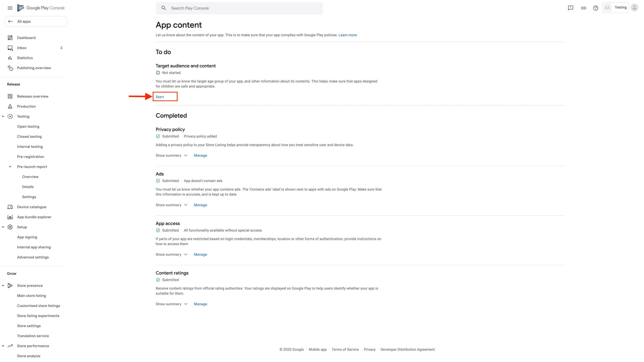Screen dimensions: 644x362
Task: Expand Show summary under Ads
Action: click(171, 205)
